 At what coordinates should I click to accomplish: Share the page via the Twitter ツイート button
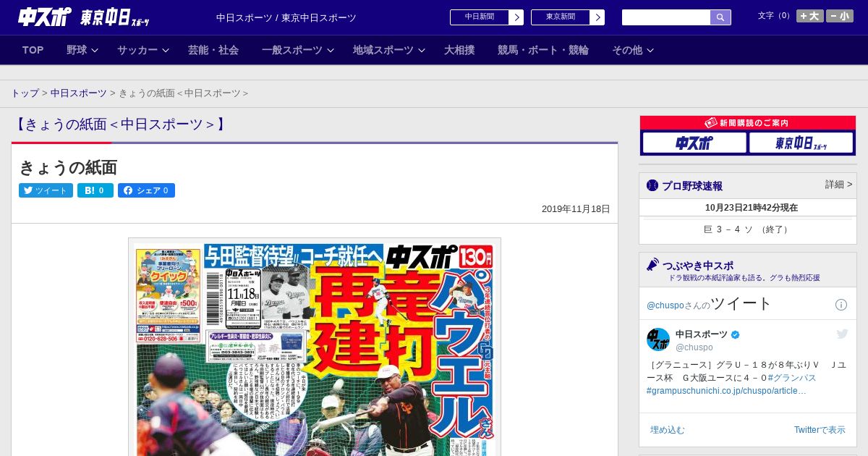[x=46, y=190]
